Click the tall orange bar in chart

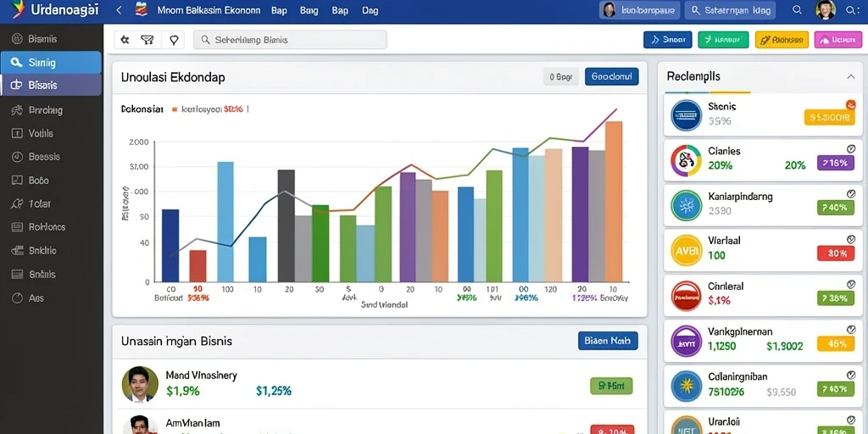tap(614, 202)
